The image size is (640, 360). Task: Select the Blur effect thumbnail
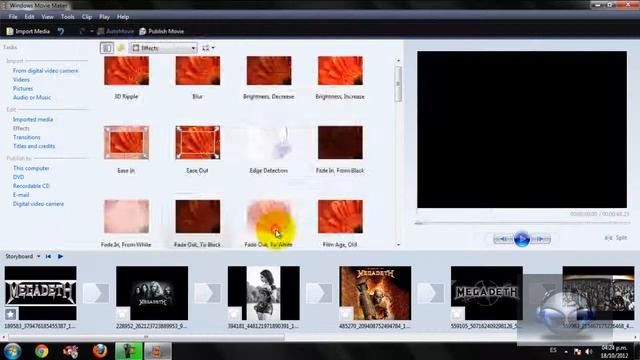(x=198, y=71)
